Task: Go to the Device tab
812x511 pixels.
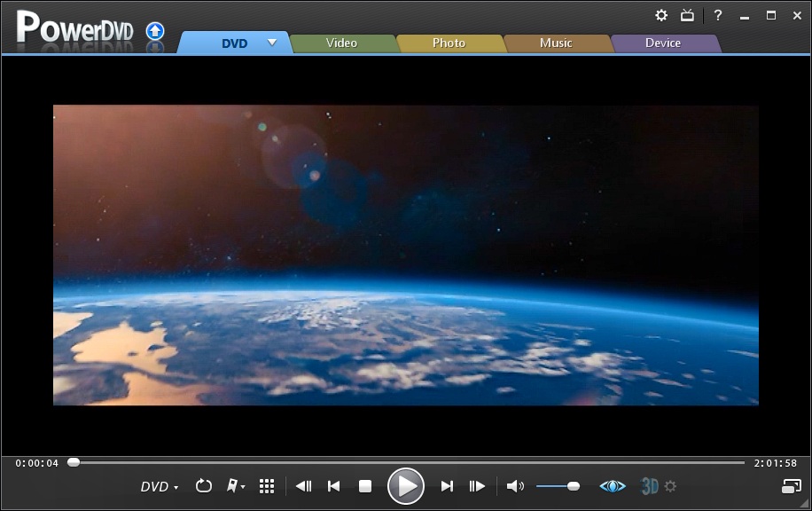Action: point(663,43)
